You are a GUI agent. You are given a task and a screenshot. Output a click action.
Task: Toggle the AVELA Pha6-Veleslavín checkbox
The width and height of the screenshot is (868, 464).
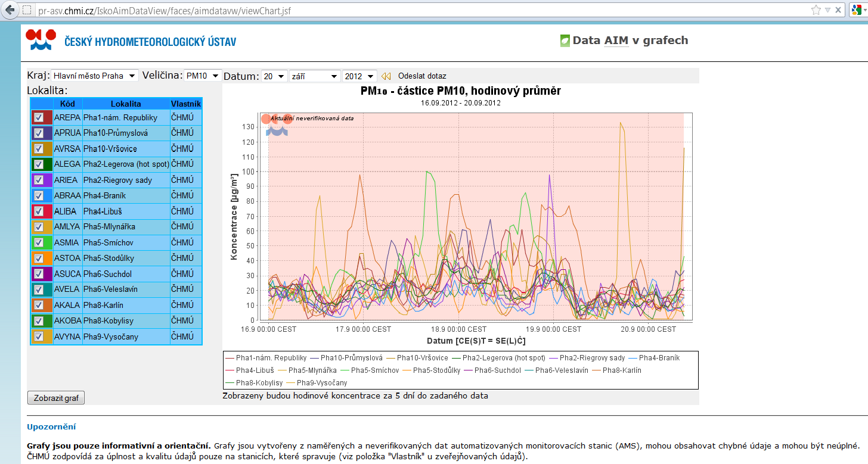click(x=39, y=289)
